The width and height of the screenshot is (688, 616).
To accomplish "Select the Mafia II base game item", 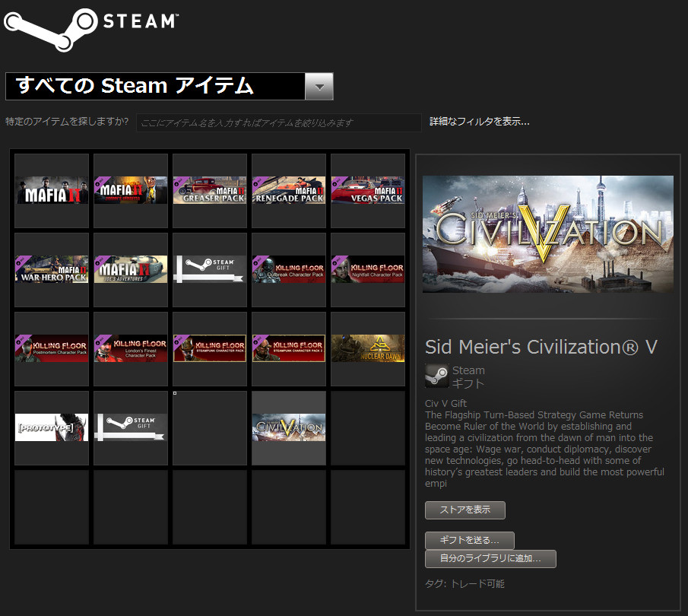I will (x=52, y=191).
